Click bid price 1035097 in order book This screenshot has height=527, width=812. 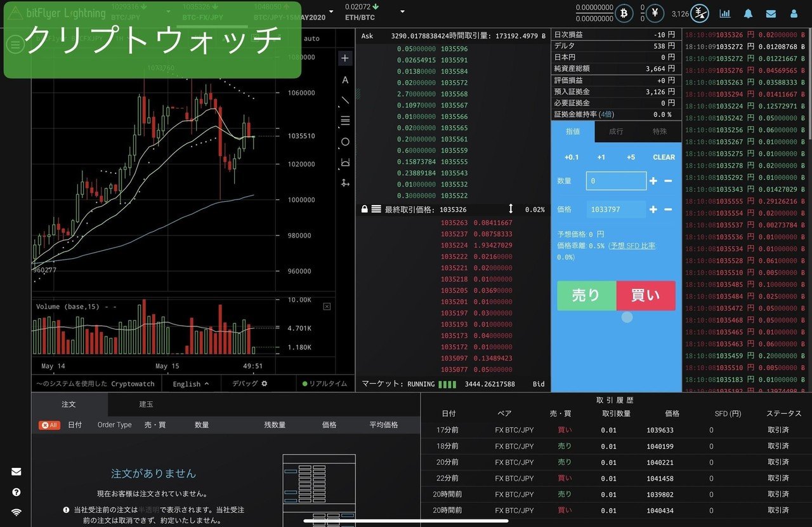[454, 358]
